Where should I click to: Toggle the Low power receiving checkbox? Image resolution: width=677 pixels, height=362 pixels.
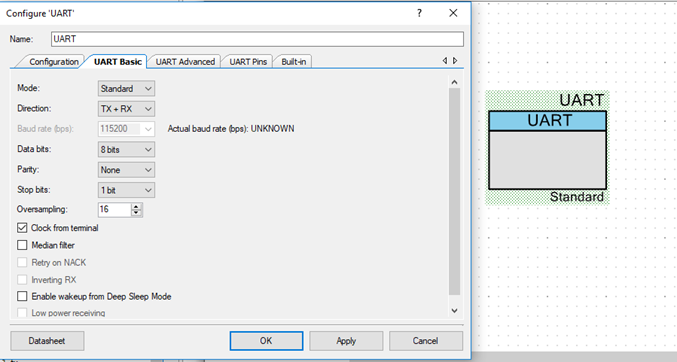click(x=22, y=312)
